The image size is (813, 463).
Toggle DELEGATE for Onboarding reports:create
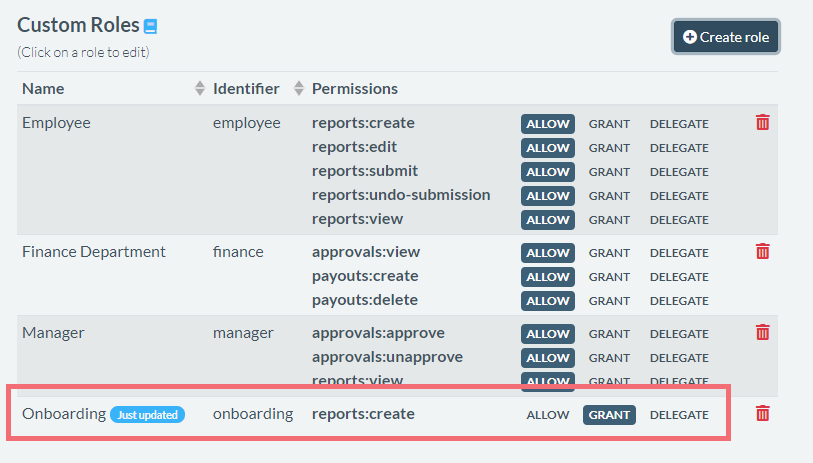pos(679,415)
